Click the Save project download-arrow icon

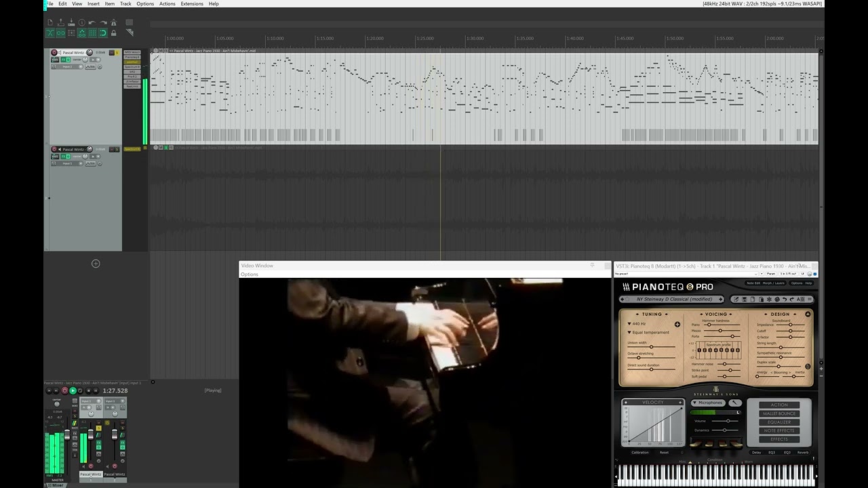click(x=71, y=22)
